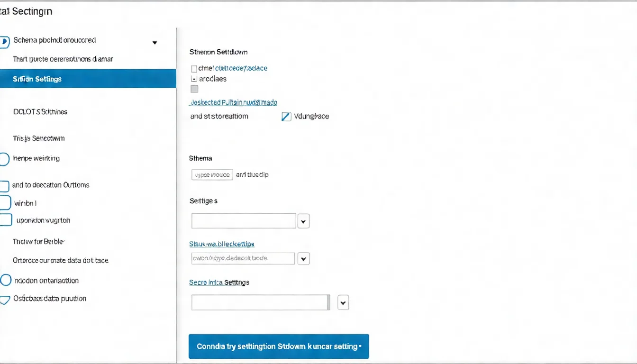Click the gray checkbox below arcdlaes

[x=194, y=89]
